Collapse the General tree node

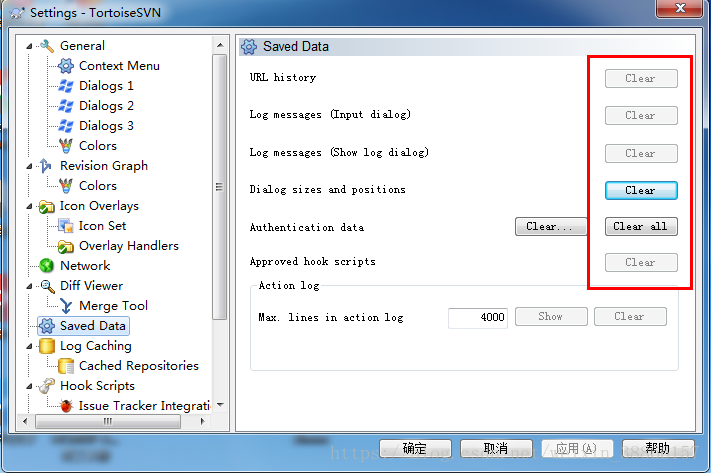29,46
